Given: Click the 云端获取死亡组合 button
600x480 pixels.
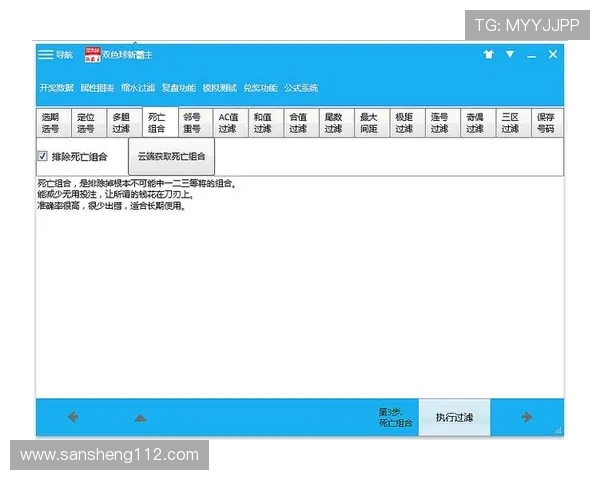Looking at the screenshot, I should 171,156.
